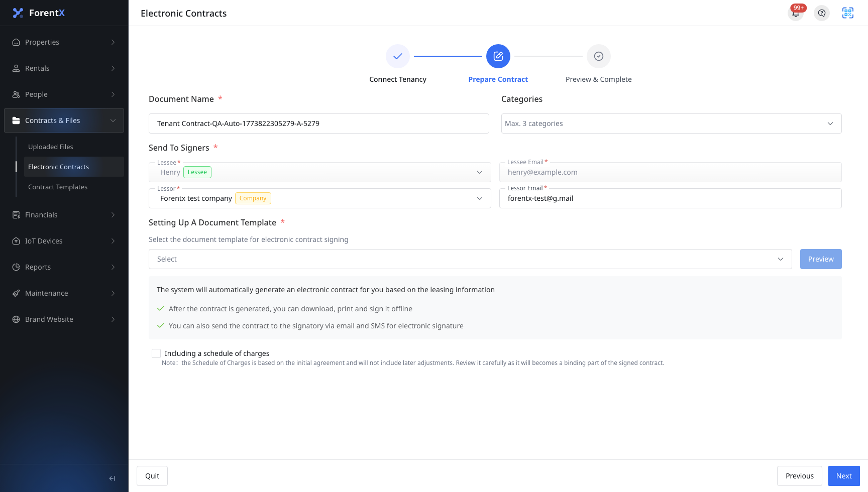Click the Previous button
Image resolution: width=868 pixels, height=492 pixels.
pos(800,476)
